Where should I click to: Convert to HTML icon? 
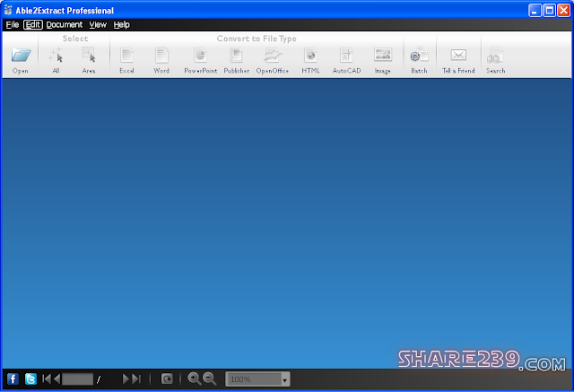(310, 56)
